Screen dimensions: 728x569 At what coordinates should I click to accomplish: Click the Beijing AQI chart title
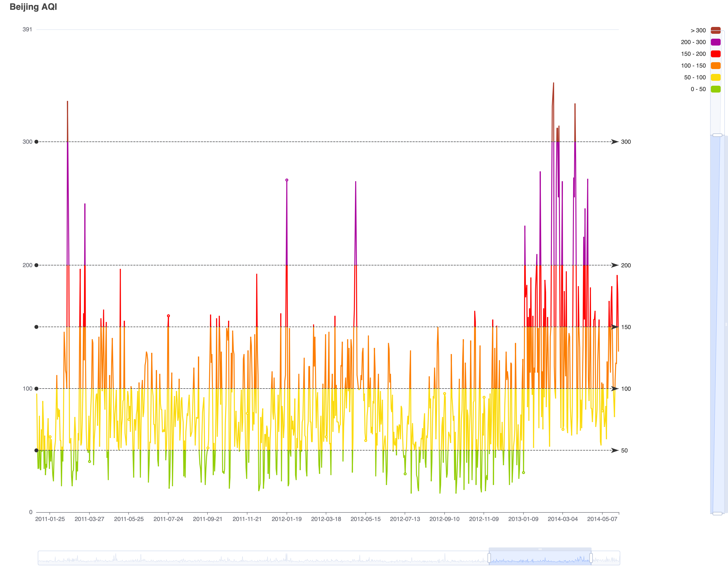33,7
